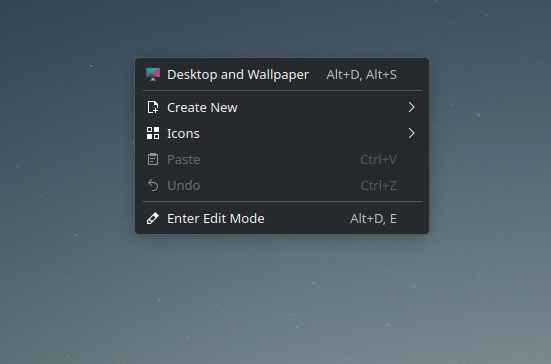Screen dimensions: 551x364
Task: Click the Paste clipboard icon
Action: point(153,159)
